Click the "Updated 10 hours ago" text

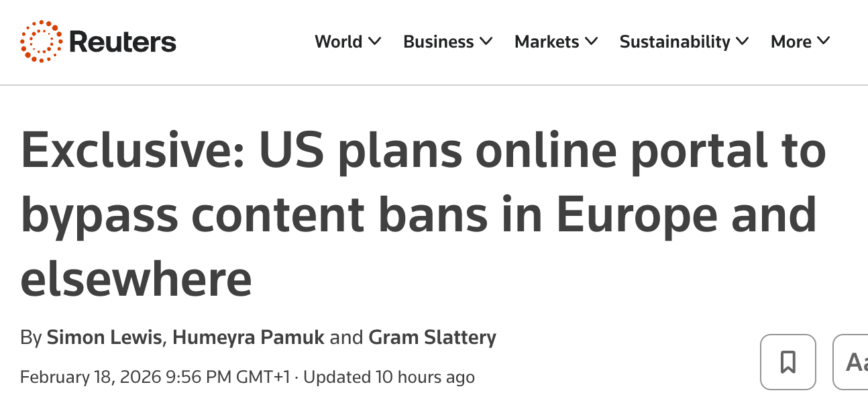click(389, 378)
